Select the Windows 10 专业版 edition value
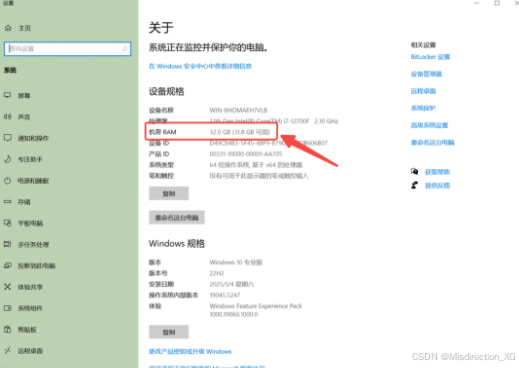The image size is (519, 368). click(236, 262)
